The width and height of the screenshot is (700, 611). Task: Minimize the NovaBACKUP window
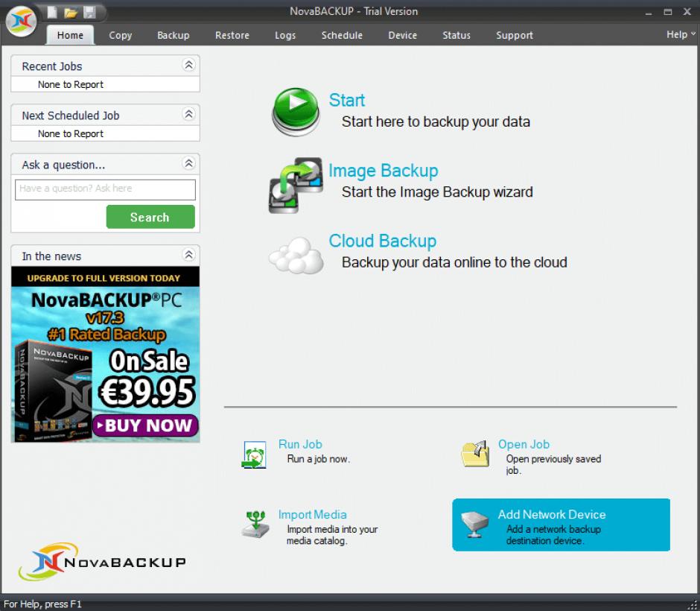(x=648, y=13)
